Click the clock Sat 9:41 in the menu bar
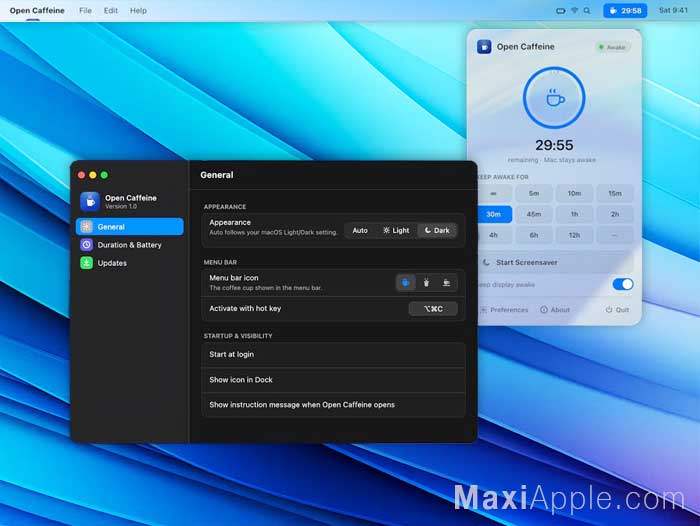Image resolution: width=700 pixels, height=526 pixels. click(x=674, y=10)
